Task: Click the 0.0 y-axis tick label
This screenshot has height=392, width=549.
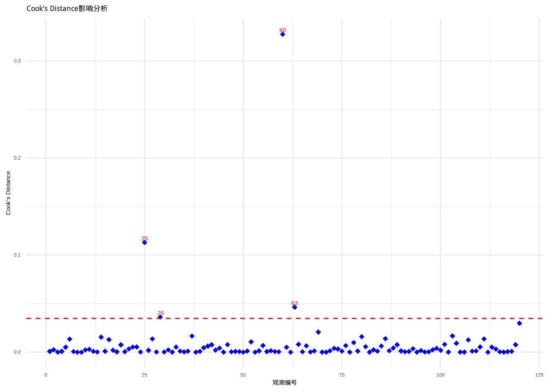Action: tap(17, 352)
